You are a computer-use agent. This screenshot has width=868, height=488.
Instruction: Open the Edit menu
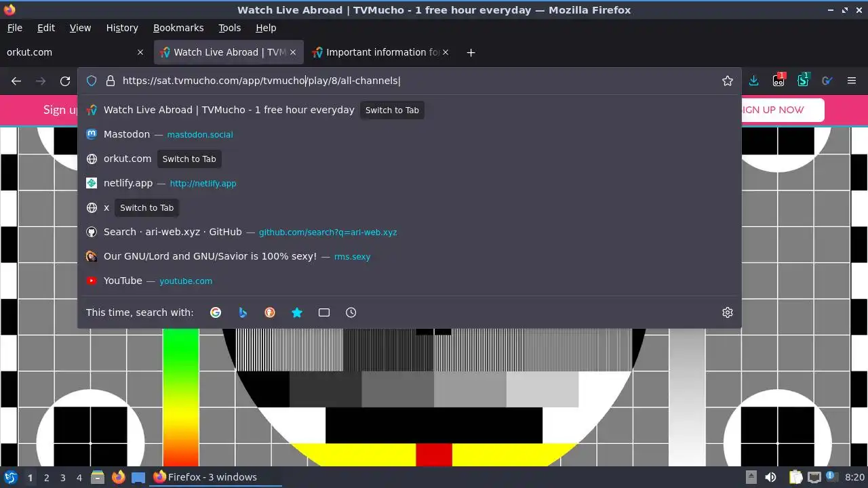[46, 28]
